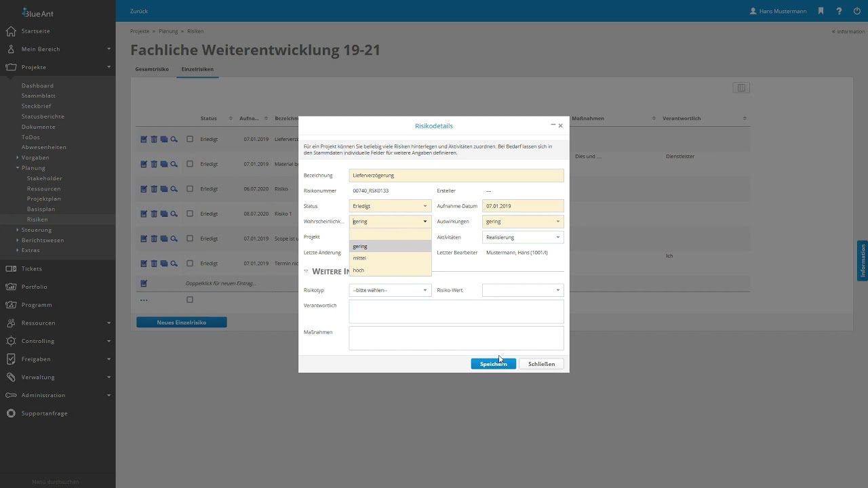Click into the Maßnahmen text field
The width and height of the screenshot is (868, 488).
point(456,338)
